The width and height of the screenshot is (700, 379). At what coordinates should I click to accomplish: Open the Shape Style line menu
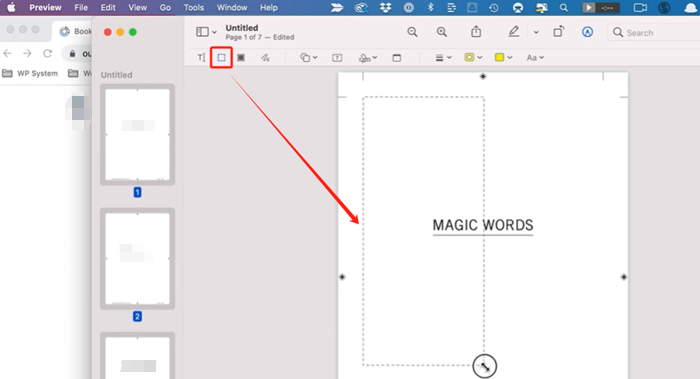(x=443, y=58)
